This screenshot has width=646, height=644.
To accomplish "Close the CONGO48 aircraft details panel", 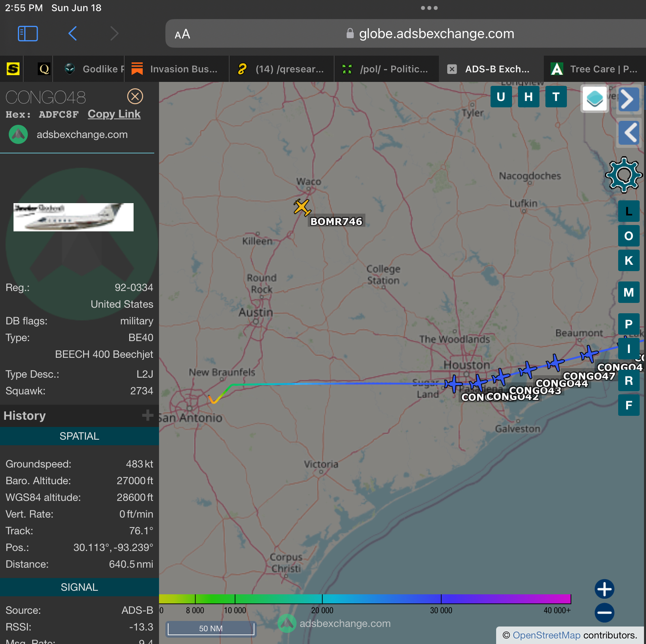I will pyautogui.click(x=135, y=96).
